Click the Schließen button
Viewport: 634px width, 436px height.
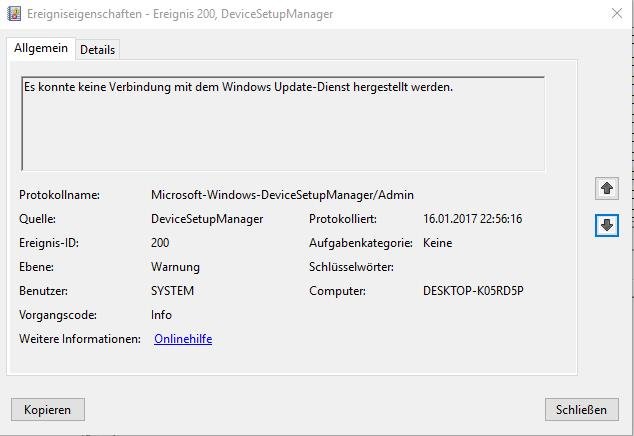(x=581, y=410)
